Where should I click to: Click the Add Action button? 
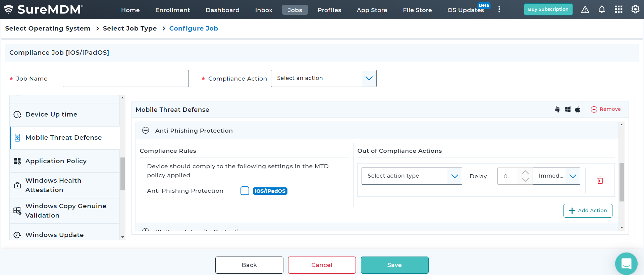click(x=588, y=211)
